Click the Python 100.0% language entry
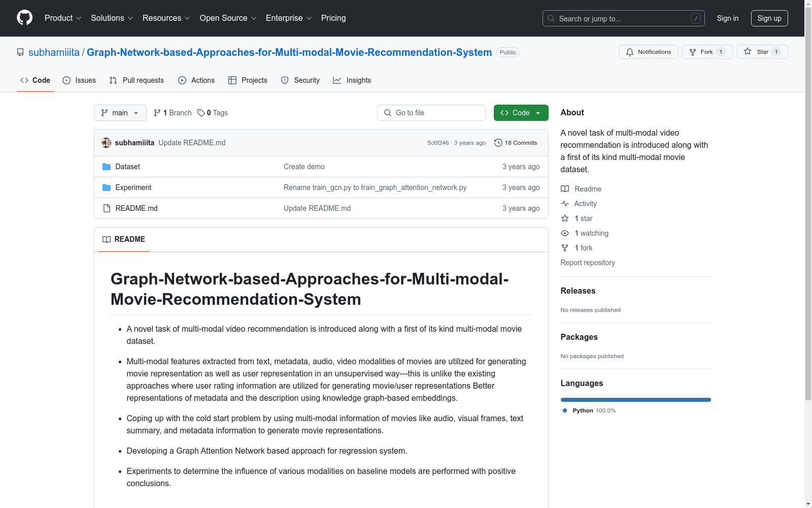This screenshot has width=812, height=508. tap(589, 410)
